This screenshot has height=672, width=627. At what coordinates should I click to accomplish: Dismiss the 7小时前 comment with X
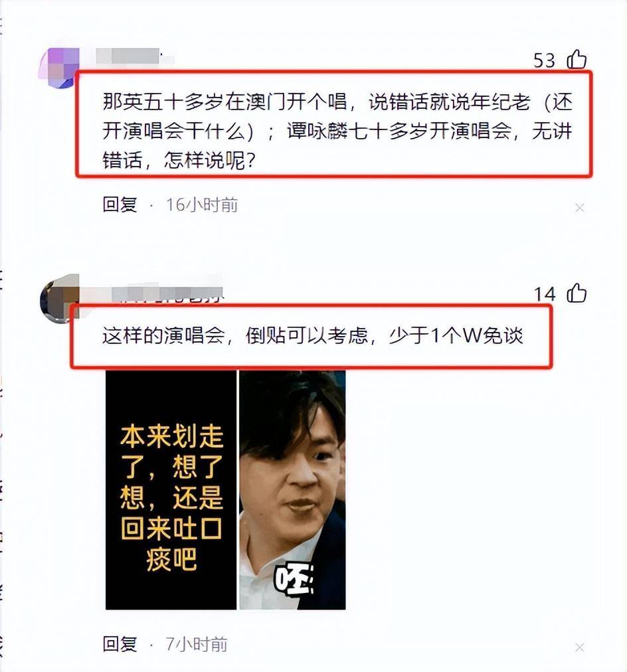click(579, 647)
